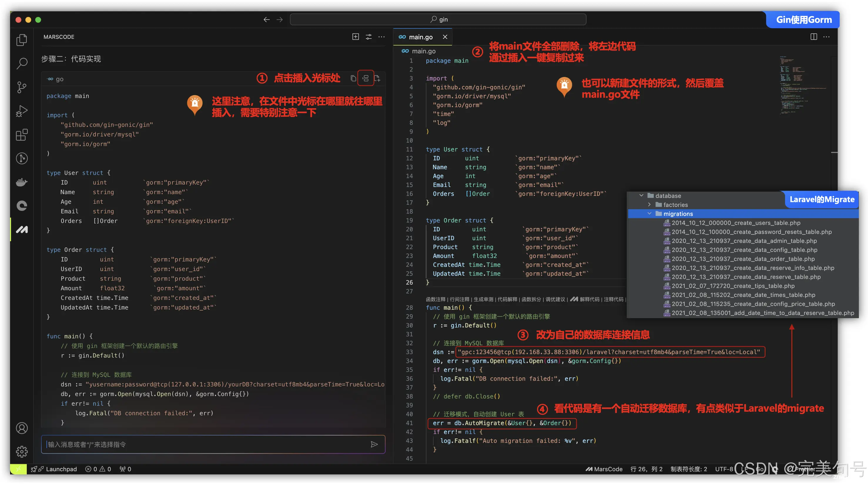The image size is (868, 484).
Task: Open 2014_10_12_100000_create_password_resets_table.php
Action: 751,232
